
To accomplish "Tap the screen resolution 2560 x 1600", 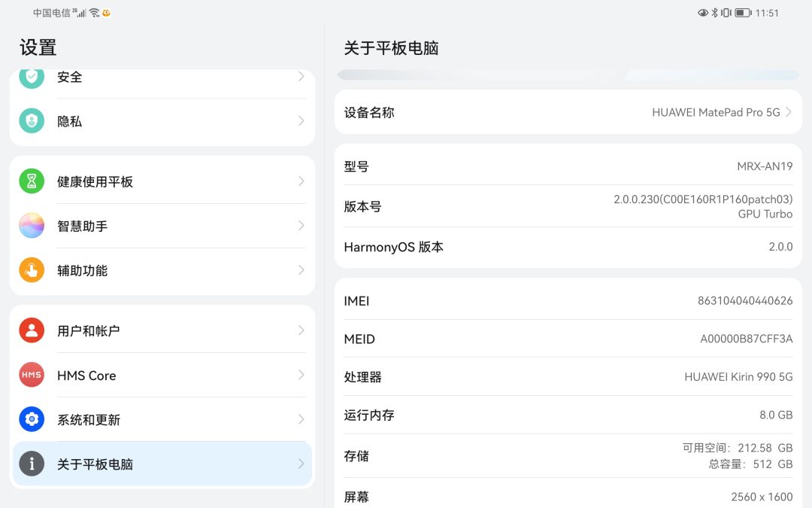I will pyautogui.click(x=762, y=497).
